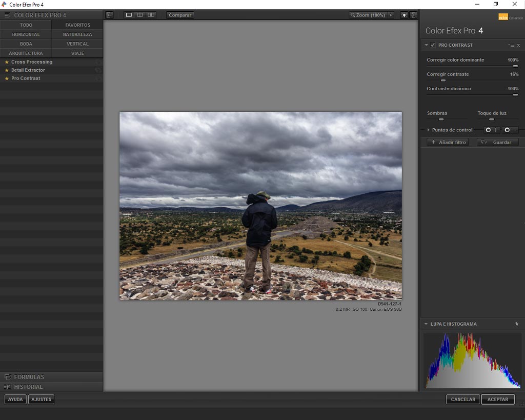
Task: Click the 16% Corregir contraste value
Action: pos(514,74)
